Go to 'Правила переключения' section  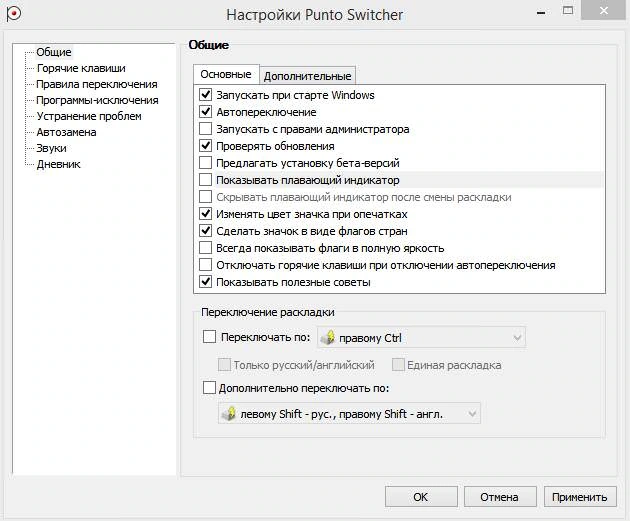pyautogui.click(x=97, y=84)
